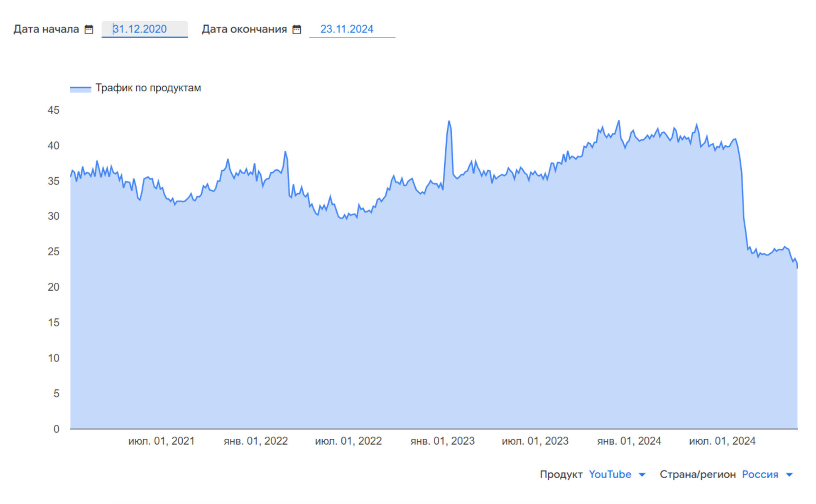Click the 'Дата начала' label
Image resolution: width=816 pixels, height=504 pixels.
pos(46,29)
